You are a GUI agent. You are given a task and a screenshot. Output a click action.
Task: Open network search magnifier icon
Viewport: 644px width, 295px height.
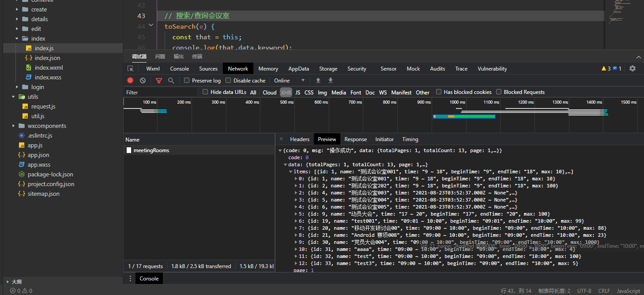(171, 81)
